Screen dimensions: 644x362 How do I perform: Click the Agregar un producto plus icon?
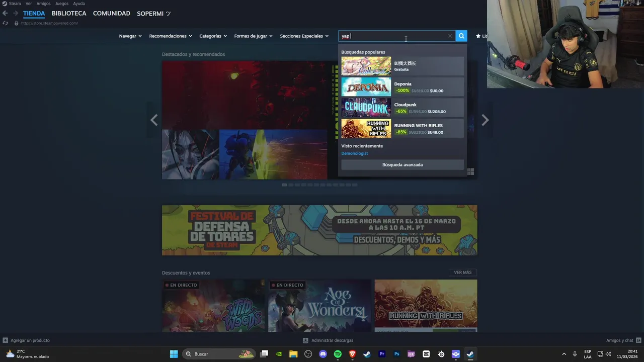coord(6,340)
